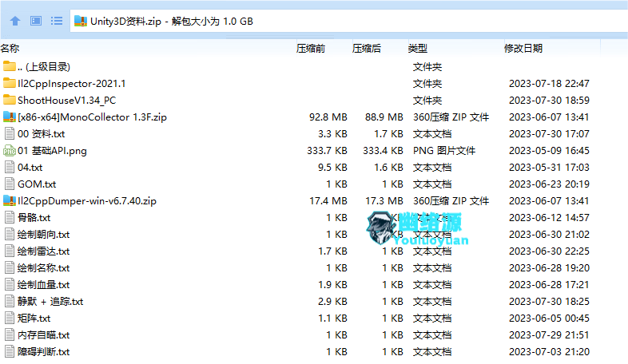Click the 绘制雷达.txt document icon
The height and width of the screenshot is (364, 628).
(x=10, y=251)
